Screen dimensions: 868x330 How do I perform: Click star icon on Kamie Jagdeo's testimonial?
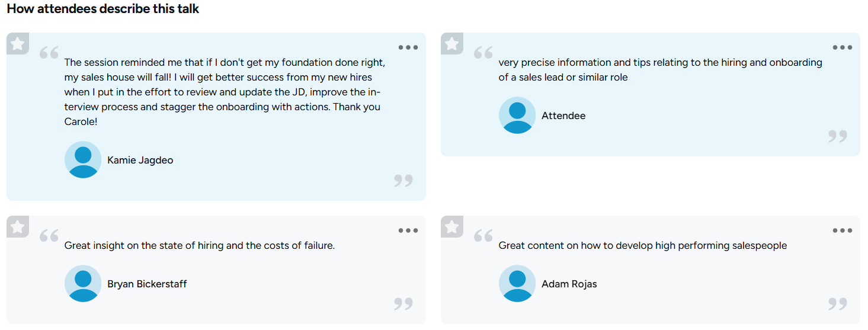coord(18,43)
